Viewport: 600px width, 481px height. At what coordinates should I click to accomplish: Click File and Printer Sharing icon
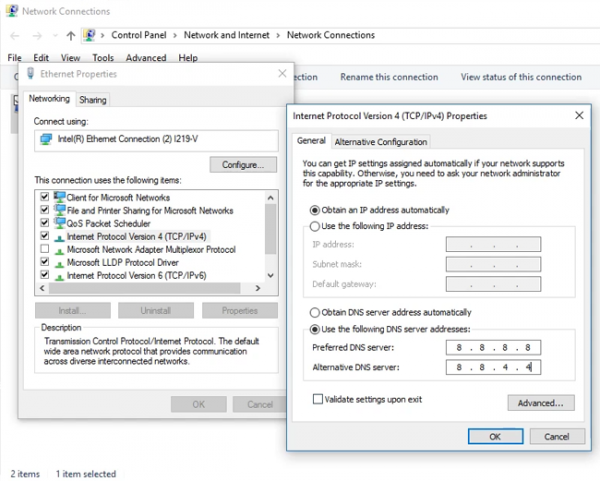click(x=59, y=210)
